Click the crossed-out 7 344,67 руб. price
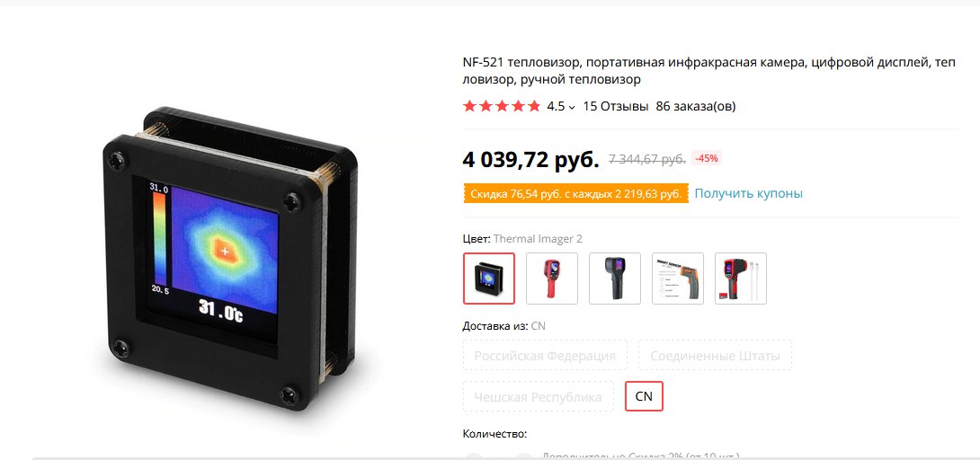This screenshot has width=980, height=460. tap(646, 159)
